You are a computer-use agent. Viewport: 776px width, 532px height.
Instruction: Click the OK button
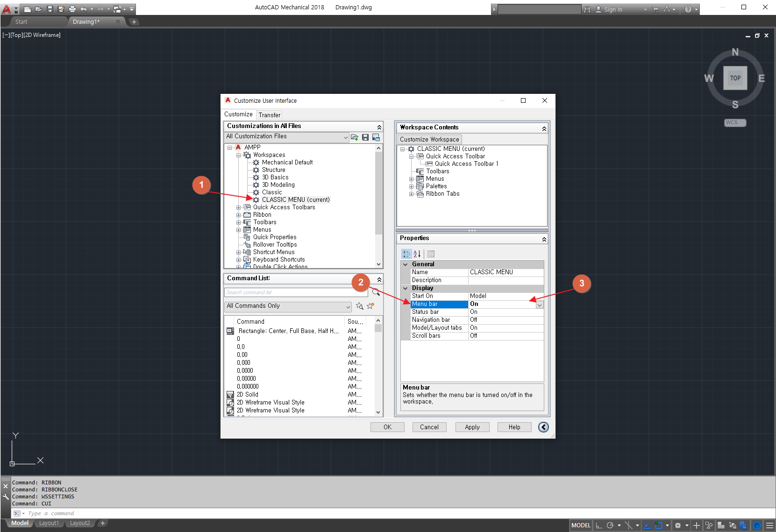387,427
